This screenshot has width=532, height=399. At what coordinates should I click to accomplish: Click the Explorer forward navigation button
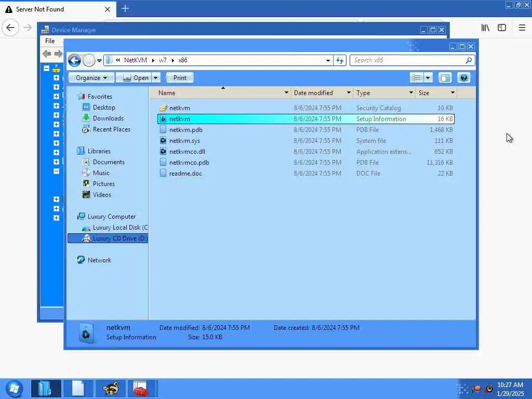89,60
